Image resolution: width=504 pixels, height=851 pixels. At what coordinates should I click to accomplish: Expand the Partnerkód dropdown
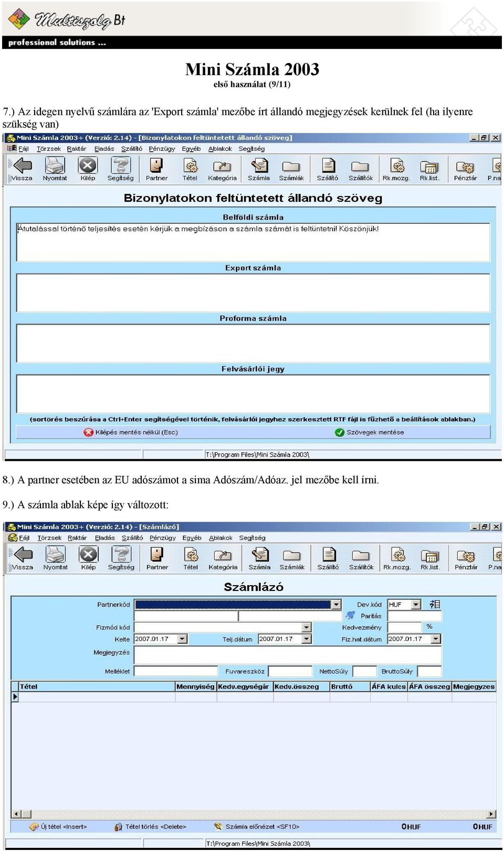click(x=336, y=605)
